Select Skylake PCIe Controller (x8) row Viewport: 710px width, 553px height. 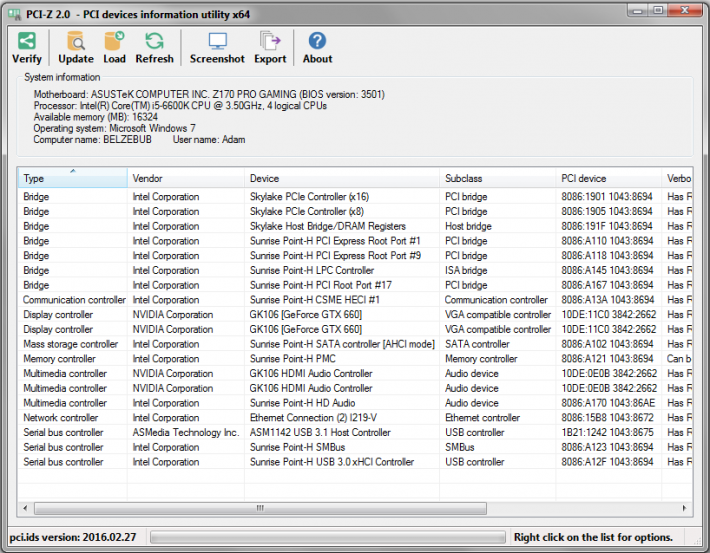[x=355, y=212]
